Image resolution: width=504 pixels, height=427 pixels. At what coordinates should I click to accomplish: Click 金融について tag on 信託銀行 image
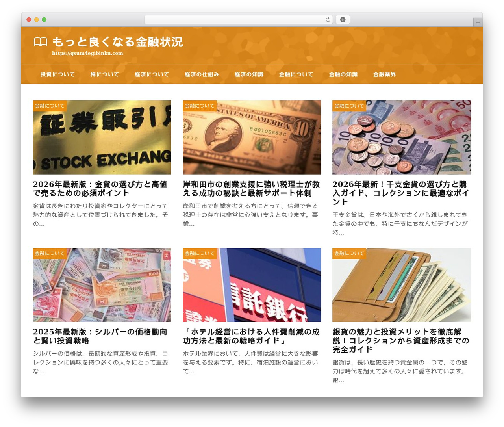(200, 254)
